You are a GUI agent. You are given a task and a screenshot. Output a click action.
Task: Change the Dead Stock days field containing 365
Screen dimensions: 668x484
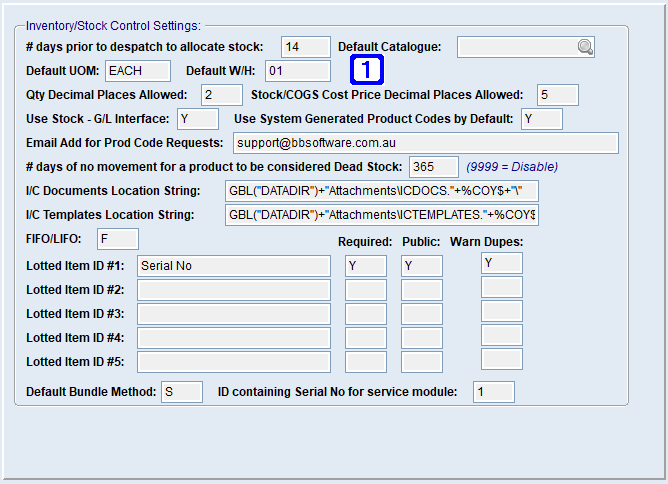pos(434,167)
